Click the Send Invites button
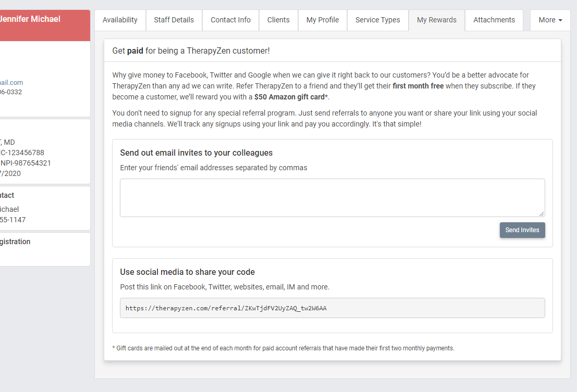The width and height of the screenshot is (577, 392). point(522,230)
